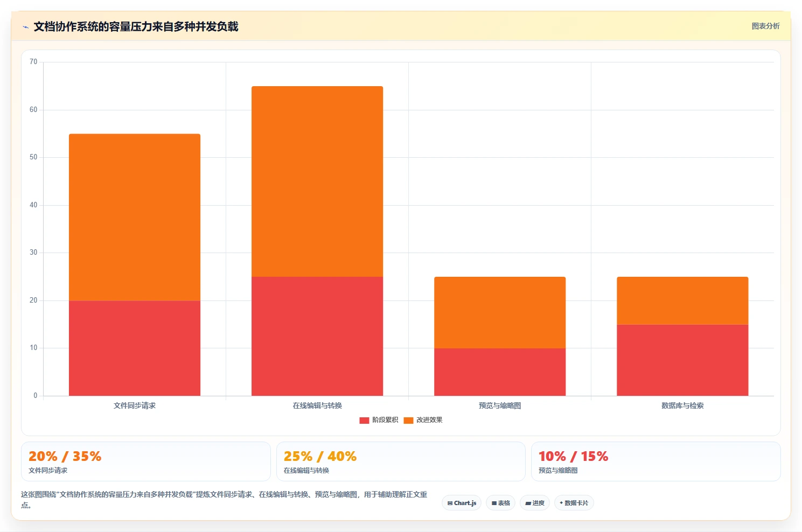This screenshot has height=532, width=802.
Task: Click the 文件同步请求 caption in the stat card
Action: (x=48, y=471)
